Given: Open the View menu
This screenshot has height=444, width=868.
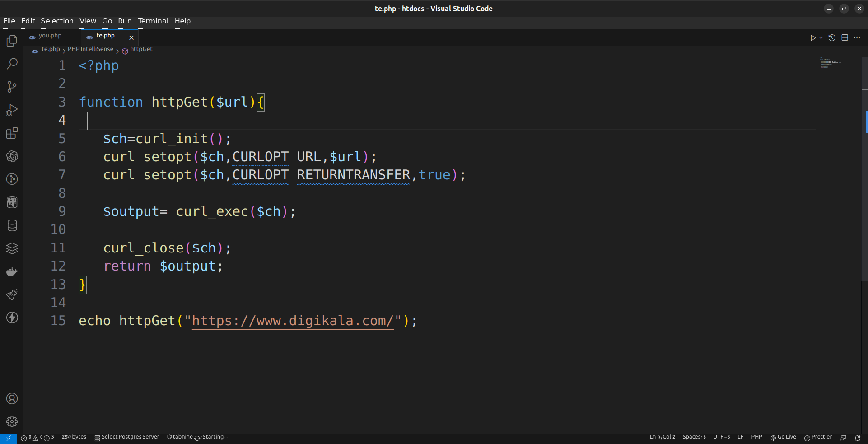Looking at the screenshot, I should point(88,21).
